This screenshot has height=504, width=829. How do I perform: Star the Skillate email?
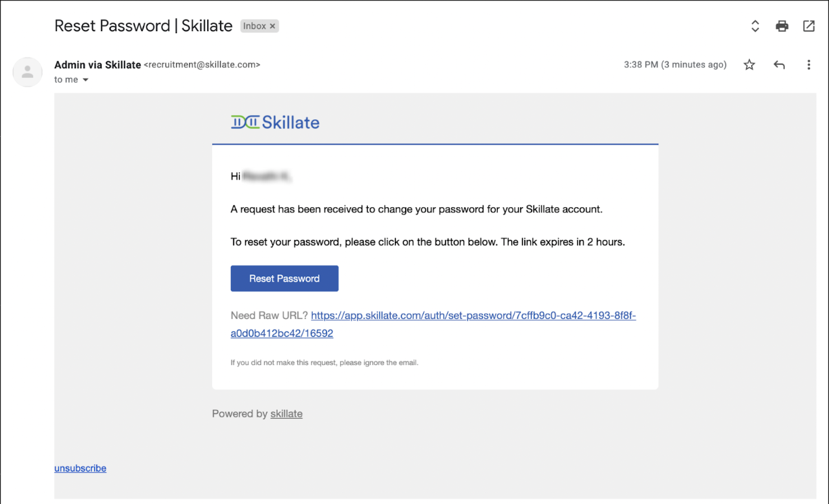[749, 65]
